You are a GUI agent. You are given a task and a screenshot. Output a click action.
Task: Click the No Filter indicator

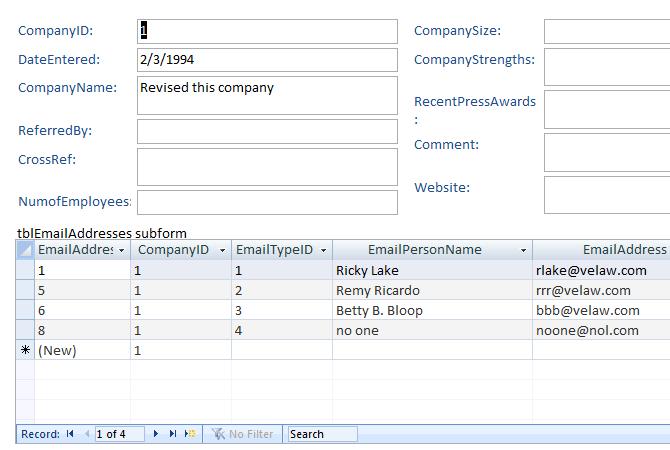[x=242, y=434]
